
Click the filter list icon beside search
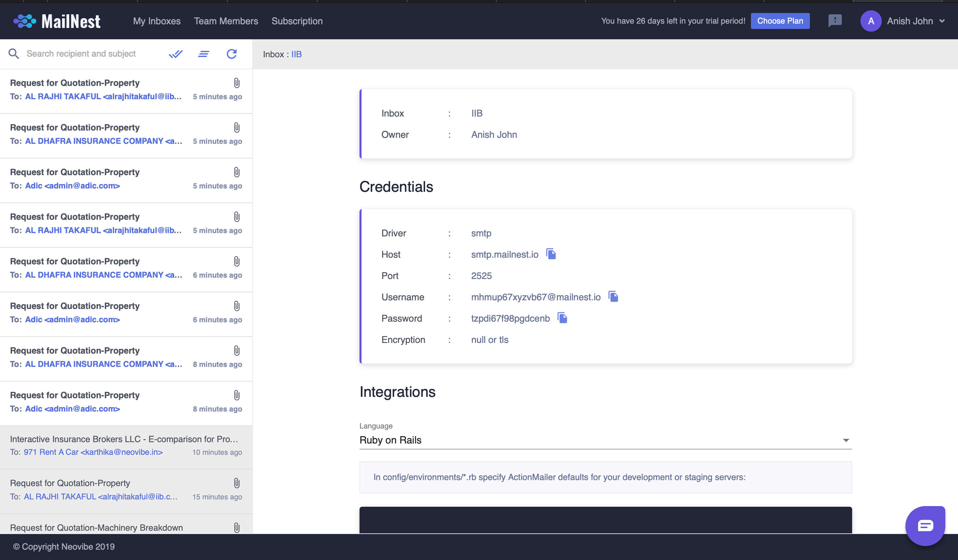203,54
